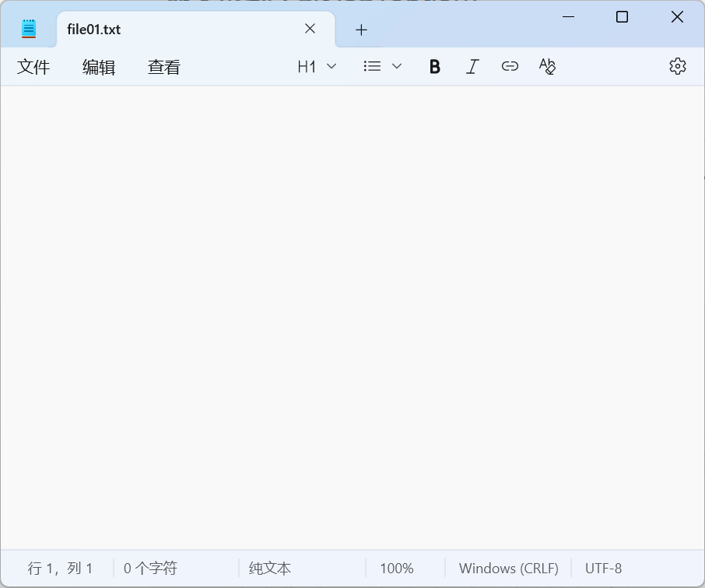The image size is (705, 588).
Task: Toggle bold formatting with the B icon
Action: 435,67
